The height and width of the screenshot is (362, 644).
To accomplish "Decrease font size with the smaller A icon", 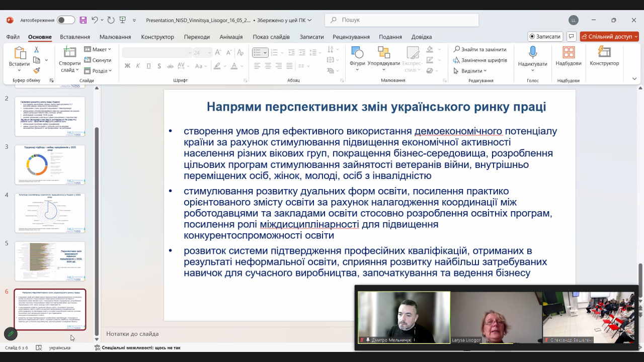I will point(228,52).
